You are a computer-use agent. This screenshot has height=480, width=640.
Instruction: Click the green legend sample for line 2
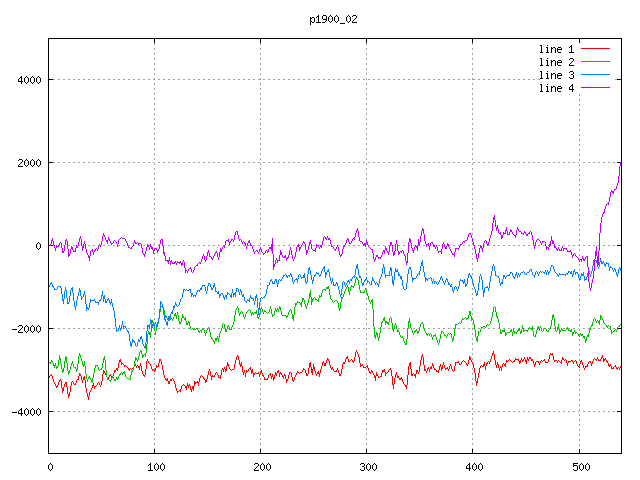[595, 62]
